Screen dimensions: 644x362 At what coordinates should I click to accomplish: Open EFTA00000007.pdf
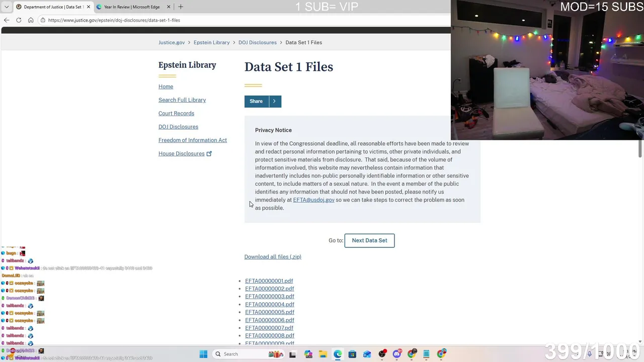click(x=269, y=328)
